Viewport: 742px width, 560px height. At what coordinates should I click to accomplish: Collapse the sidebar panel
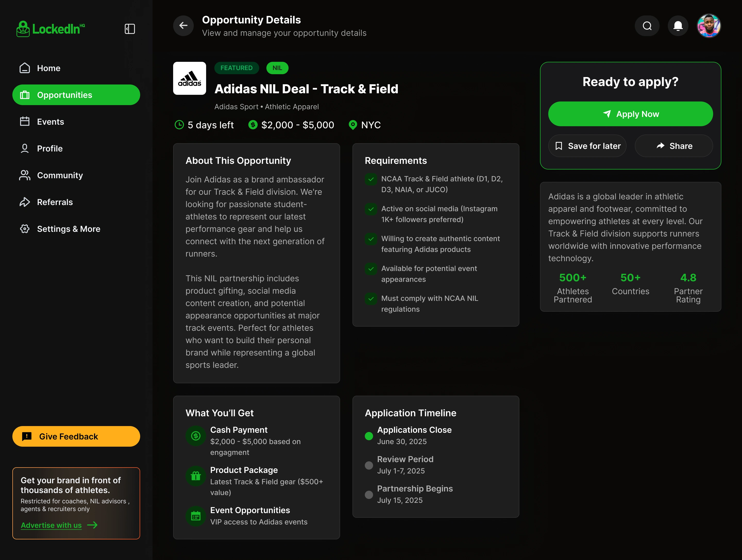[130, 29]
